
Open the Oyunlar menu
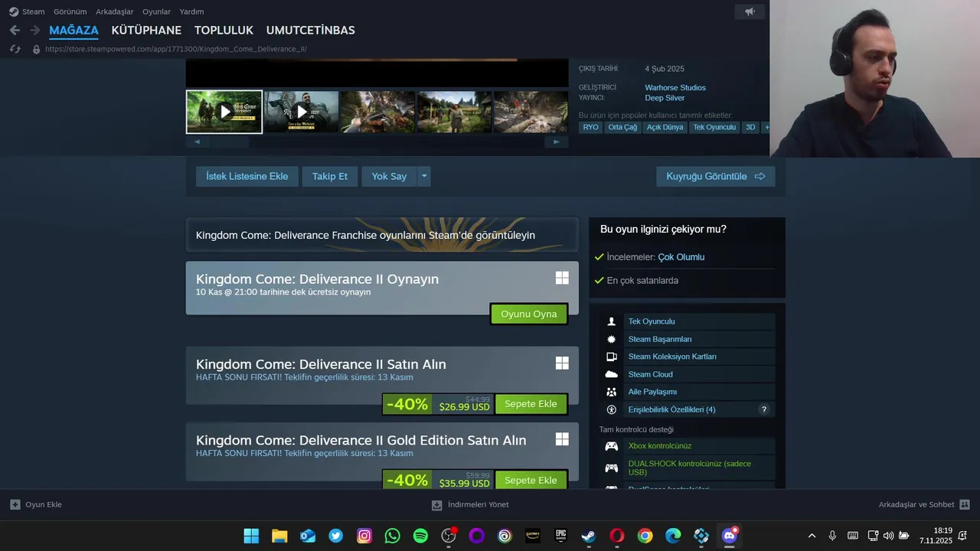click(x=156, y=11)
